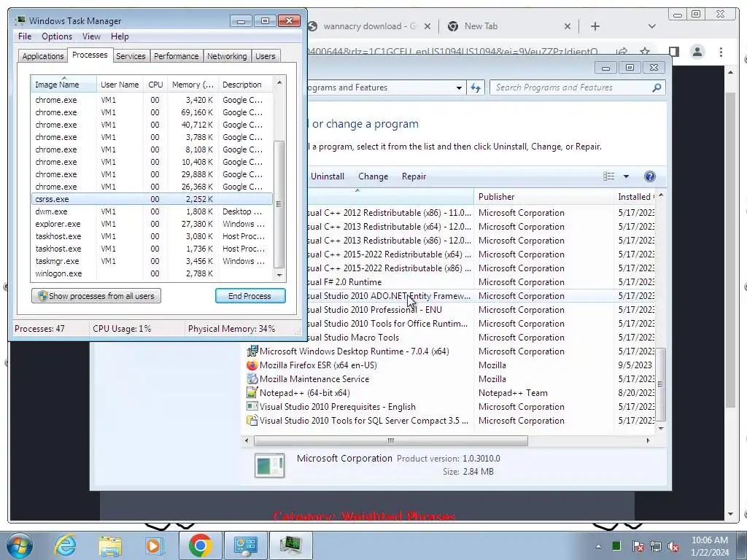Click Change in programs toolbar

tap(373, 176)
